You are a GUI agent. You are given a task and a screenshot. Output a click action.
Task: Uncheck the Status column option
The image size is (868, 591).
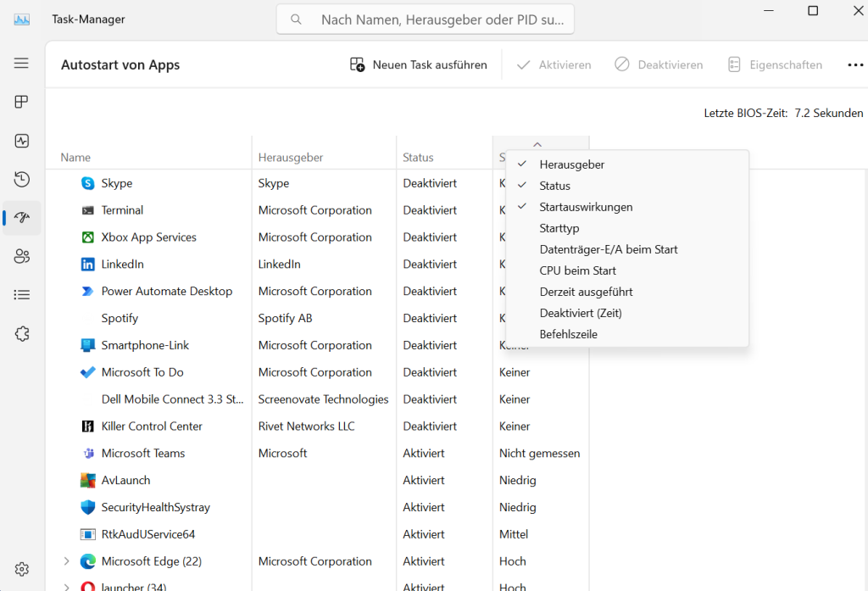(x=627, y=186)
